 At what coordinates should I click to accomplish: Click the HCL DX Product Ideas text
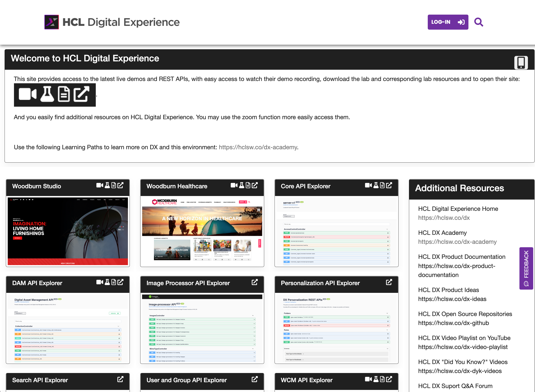448,290
